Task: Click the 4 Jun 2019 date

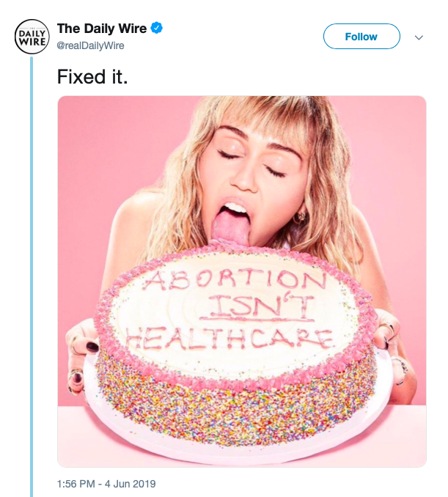Action: (x=130, y=484)
